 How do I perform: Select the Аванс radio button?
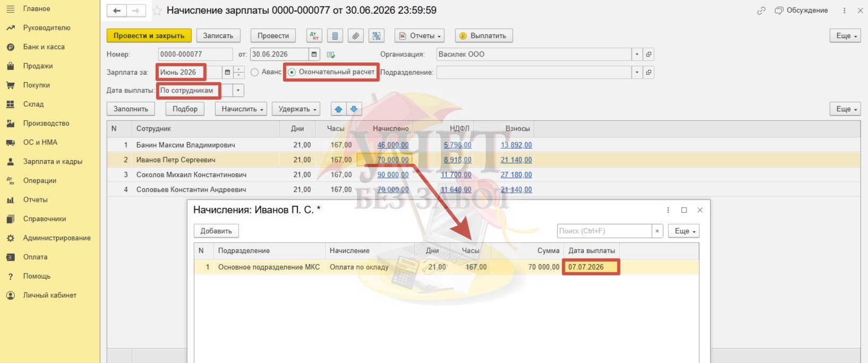click(x=254, y=72)
